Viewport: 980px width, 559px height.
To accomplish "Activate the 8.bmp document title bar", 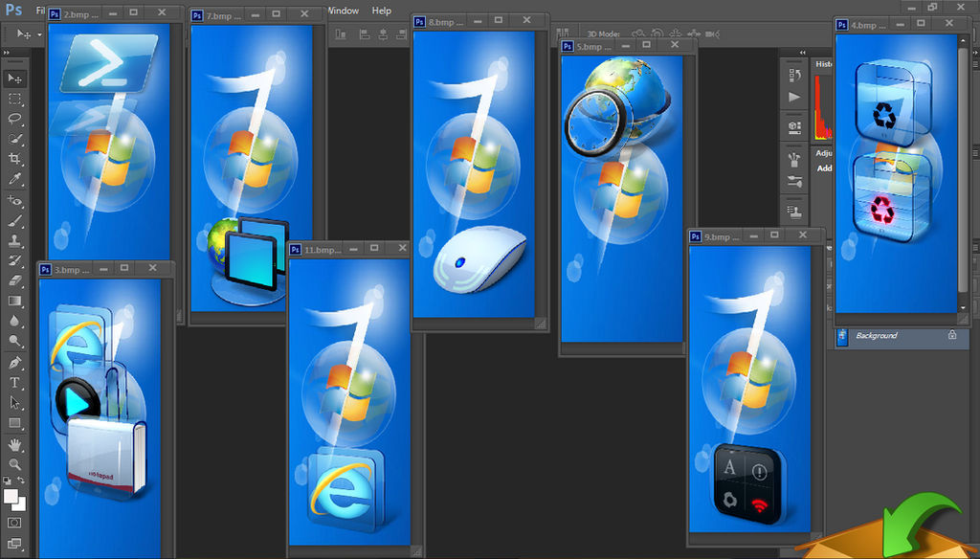I will (479, 21).
